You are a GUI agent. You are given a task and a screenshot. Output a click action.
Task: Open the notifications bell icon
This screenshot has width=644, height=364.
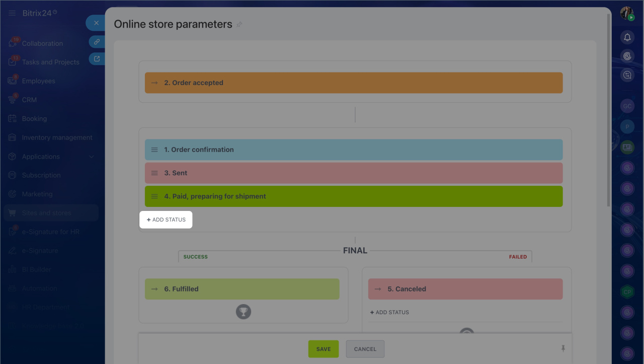(x=627, y=37)
